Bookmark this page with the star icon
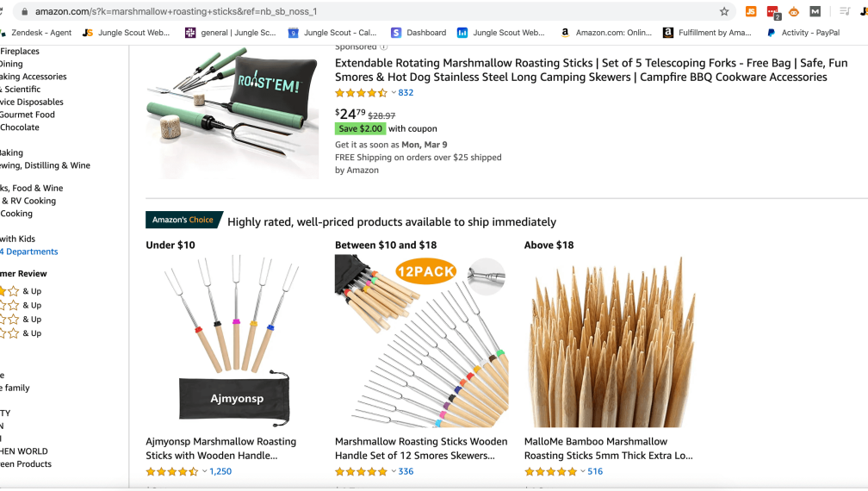 724,11
